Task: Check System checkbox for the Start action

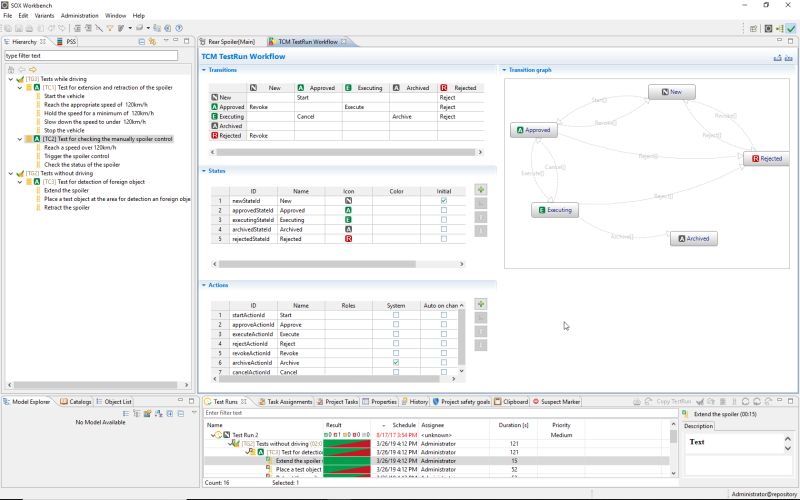Action: point(396,315)
